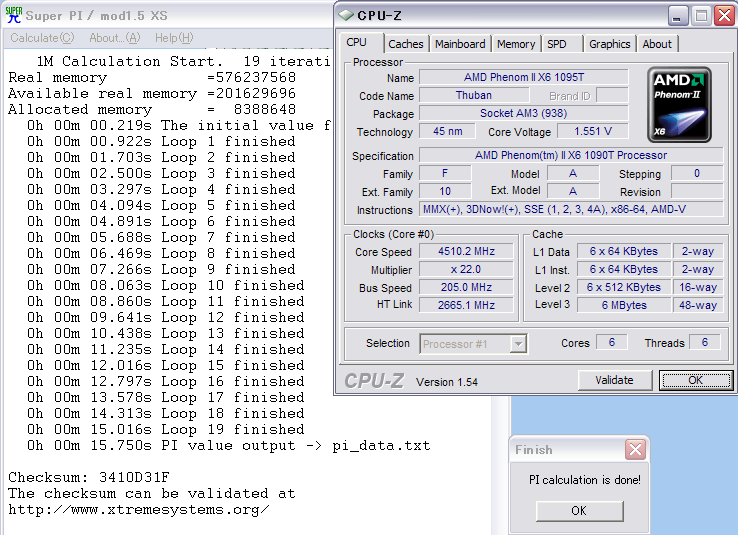Click the Bus Speed value 205.0 MHz
This screenshot has width=738, height=535.
tap(466, 287)
